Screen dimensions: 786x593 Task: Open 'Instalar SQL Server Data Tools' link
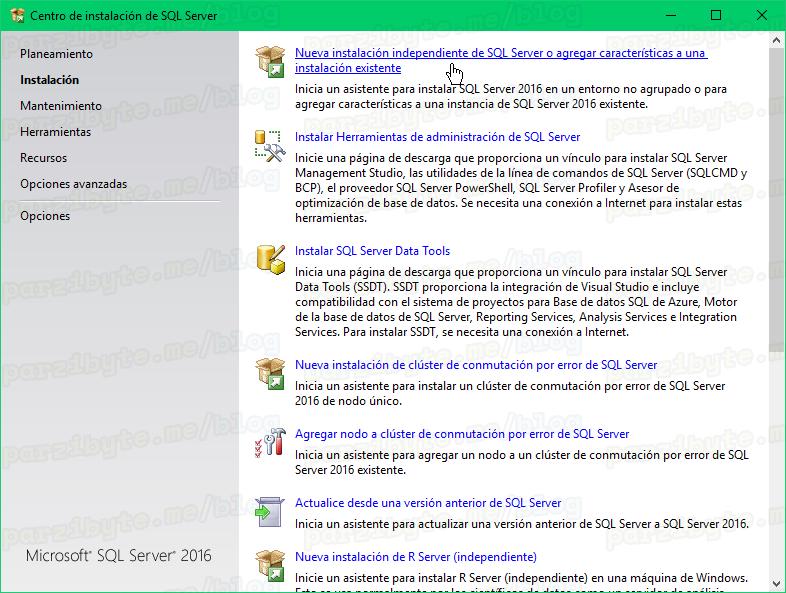372,251
